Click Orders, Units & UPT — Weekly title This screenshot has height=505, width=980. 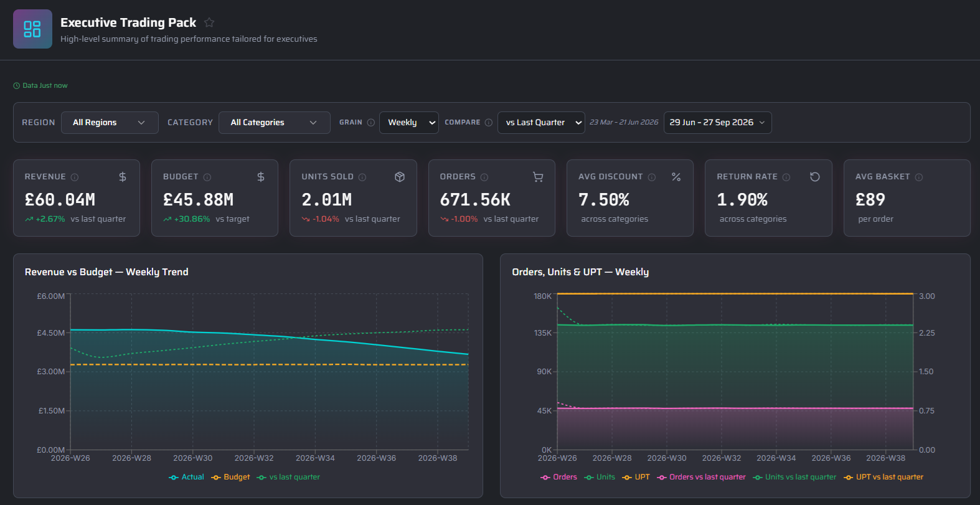pyautogui.click(x=580, y=272)
